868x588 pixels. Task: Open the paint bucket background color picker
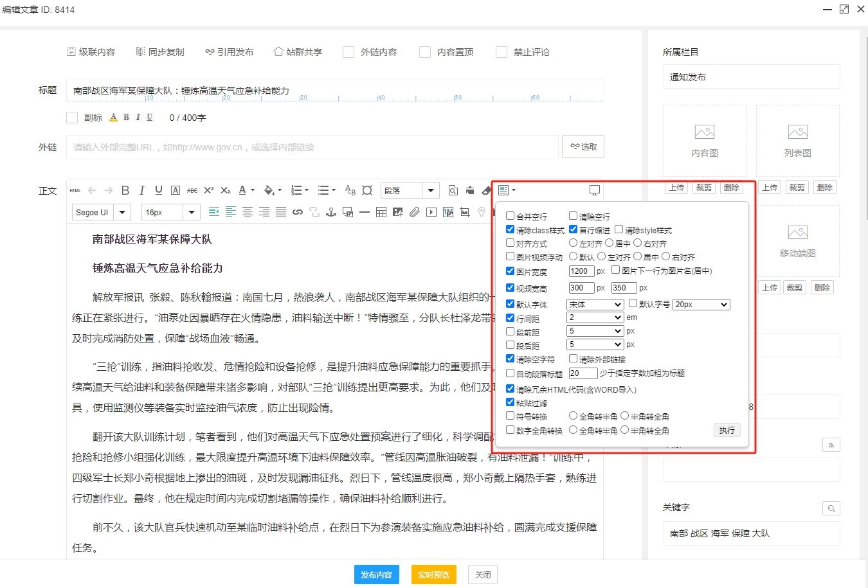tap(269, 190)
